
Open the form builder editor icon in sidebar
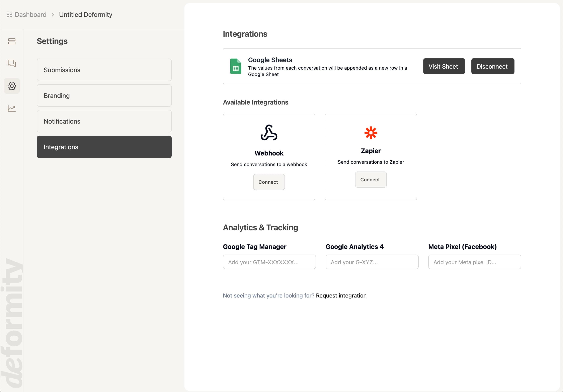[x=11, y=42]
